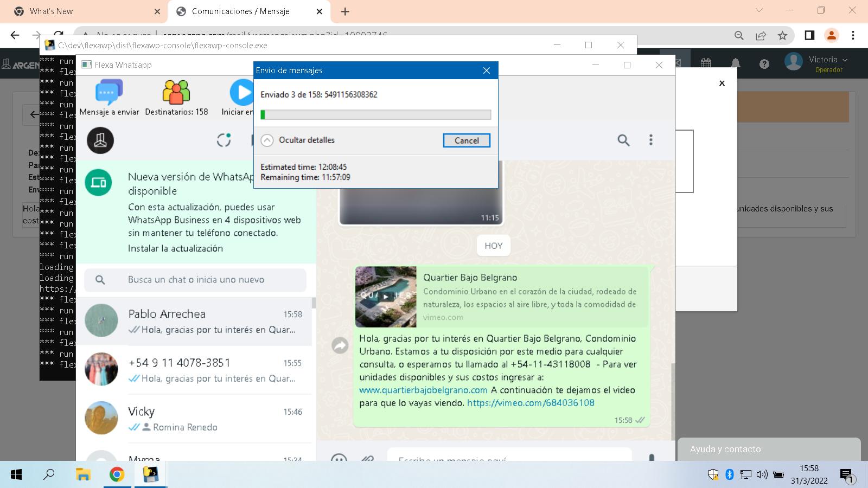This screenshot has height=488, width=868.
Task: Click the Mensaje a enviar chat bubble icon
Action: click(x=109, y=92)
